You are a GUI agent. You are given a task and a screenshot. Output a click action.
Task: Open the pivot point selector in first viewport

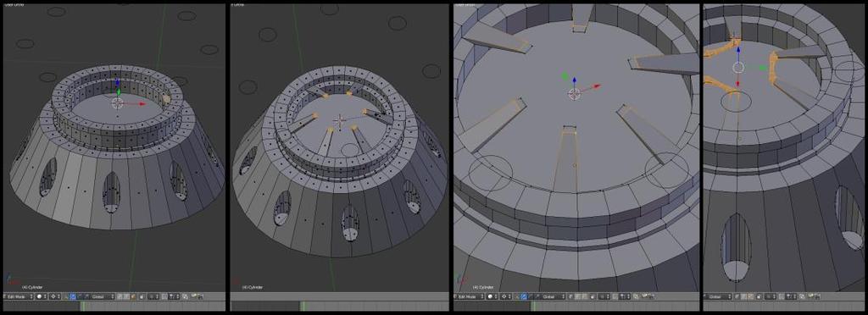click(55, 296)
